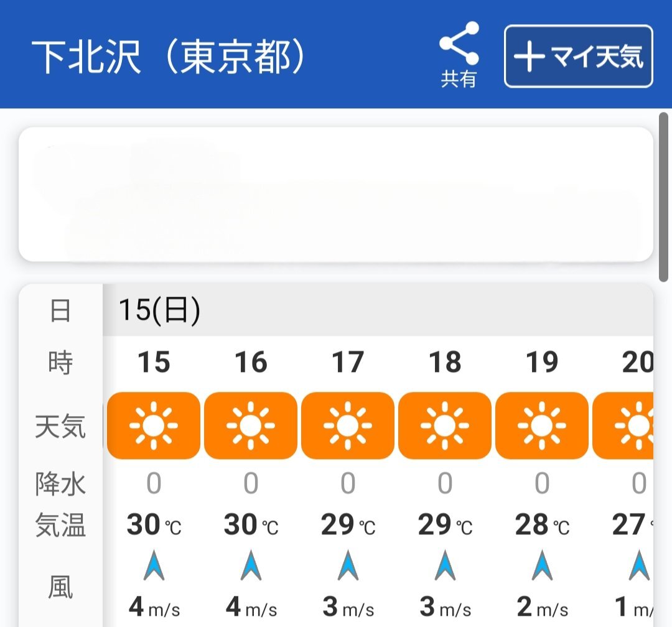Screen dimensions: 672x627
Task: Select the 15(日) date header
Action: (x=160, y=310)
